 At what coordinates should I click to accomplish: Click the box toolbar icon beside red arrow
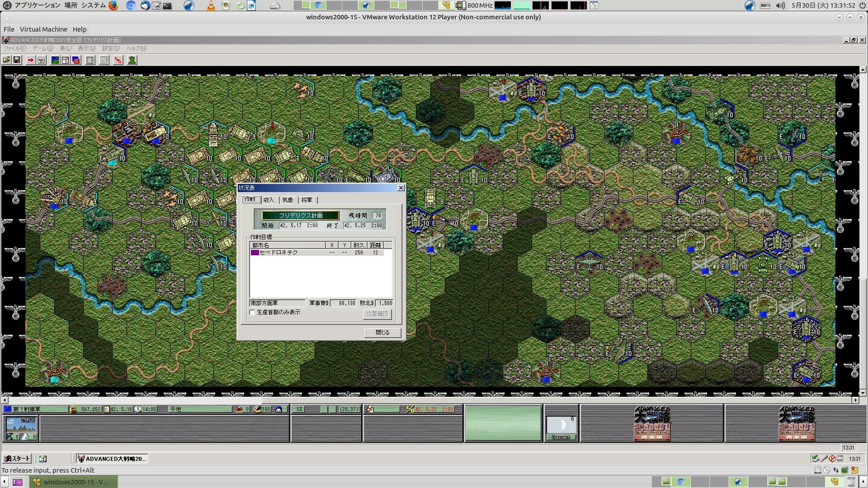(41, 60)
